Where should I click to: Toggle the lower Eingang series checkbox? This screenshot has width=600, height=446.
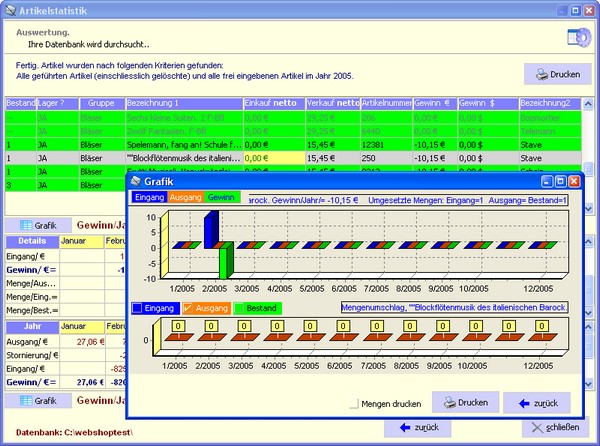click(x=140, y=308)
